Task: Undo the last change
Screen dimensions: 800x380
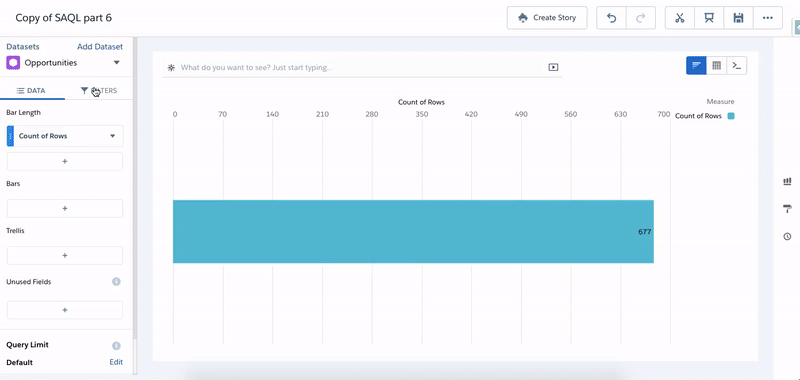Action: point(611,18)
